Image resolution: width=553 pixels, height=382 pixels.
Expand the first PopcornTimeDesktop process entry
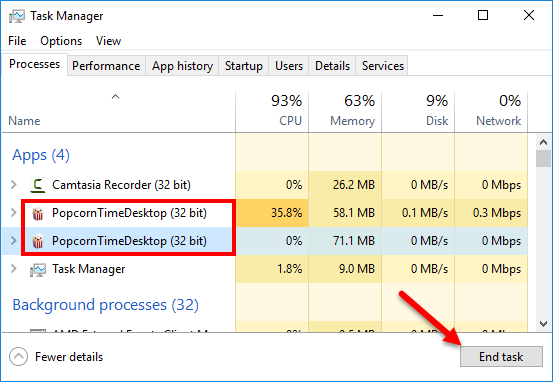click(14, 212)
